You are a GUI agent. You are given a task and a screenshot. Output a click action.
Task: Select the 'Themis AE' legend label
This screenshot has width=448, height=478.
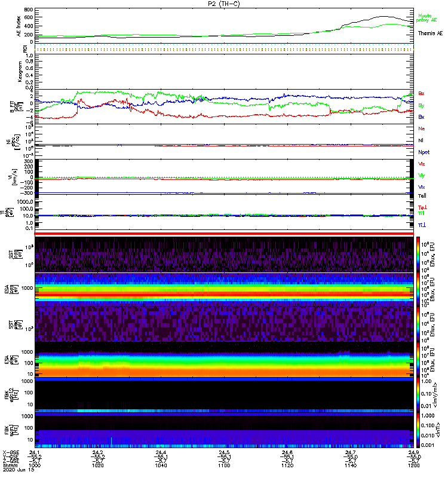[x=430, y=33]
